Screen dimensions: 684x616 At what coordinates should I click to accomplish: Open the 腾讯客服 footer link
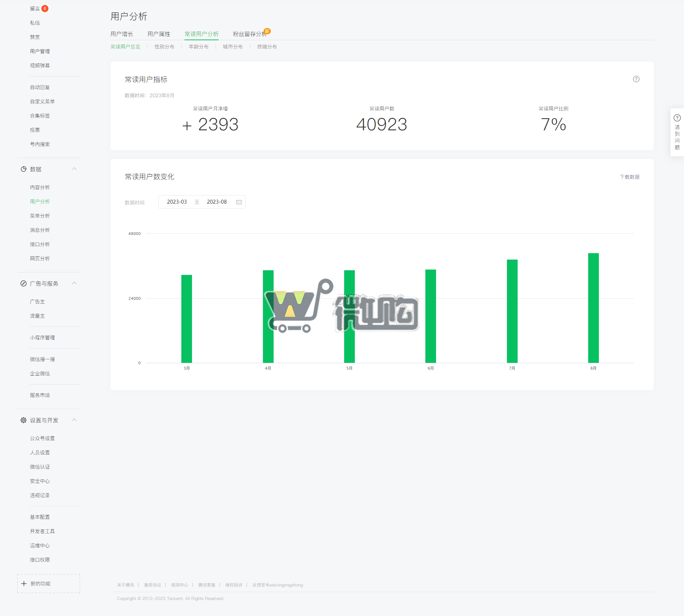[x=207, y=585]
